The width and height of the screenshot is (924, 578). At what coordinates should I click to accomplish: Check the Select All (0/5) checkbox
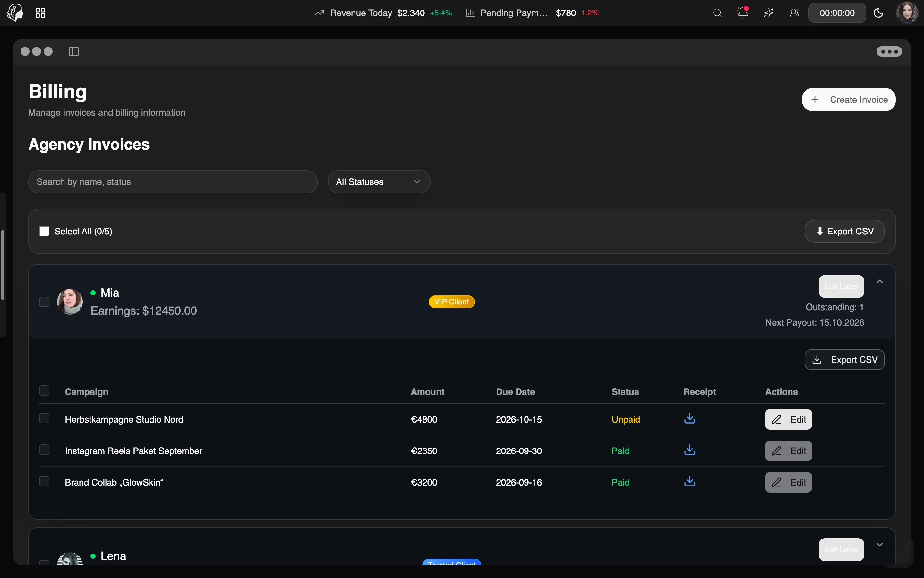pos(44,231)
